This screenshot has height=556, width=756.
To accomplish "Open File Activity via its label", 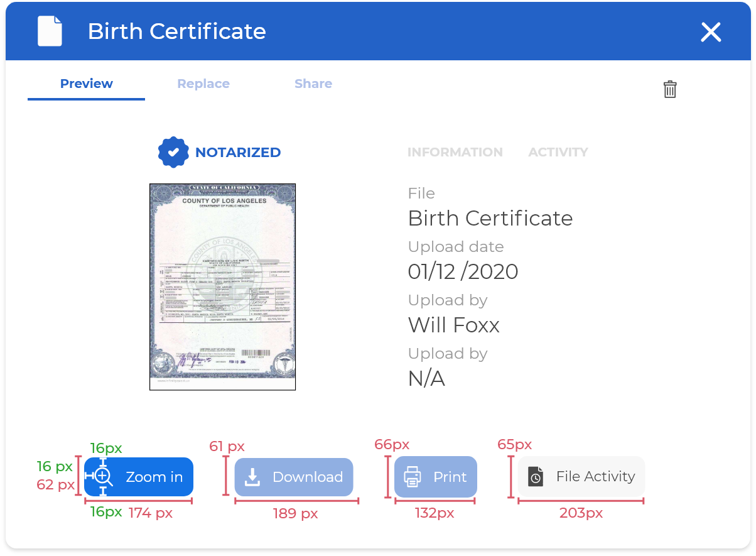I will tap(595, 477).
